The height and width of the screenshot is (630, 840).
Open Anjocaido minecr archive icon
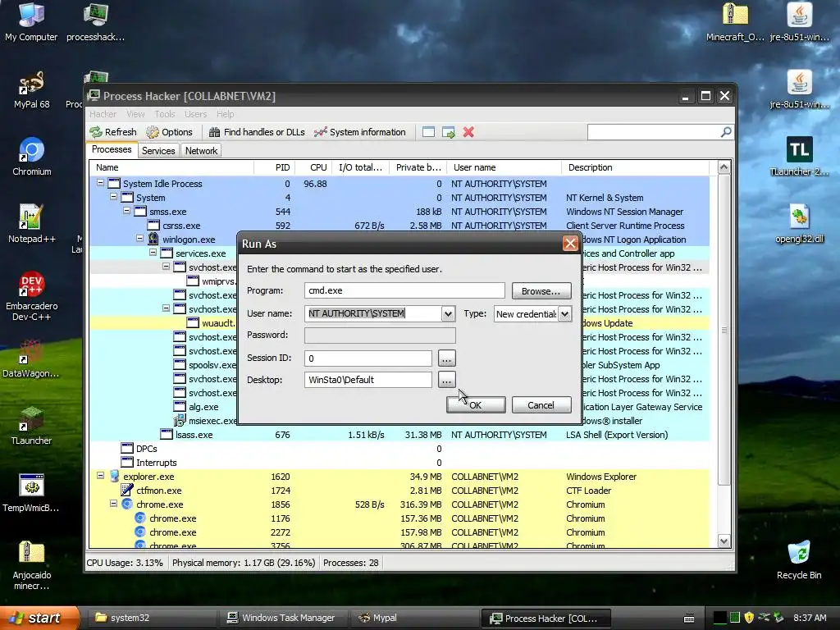pyautogui.click(x=31, y=565)
